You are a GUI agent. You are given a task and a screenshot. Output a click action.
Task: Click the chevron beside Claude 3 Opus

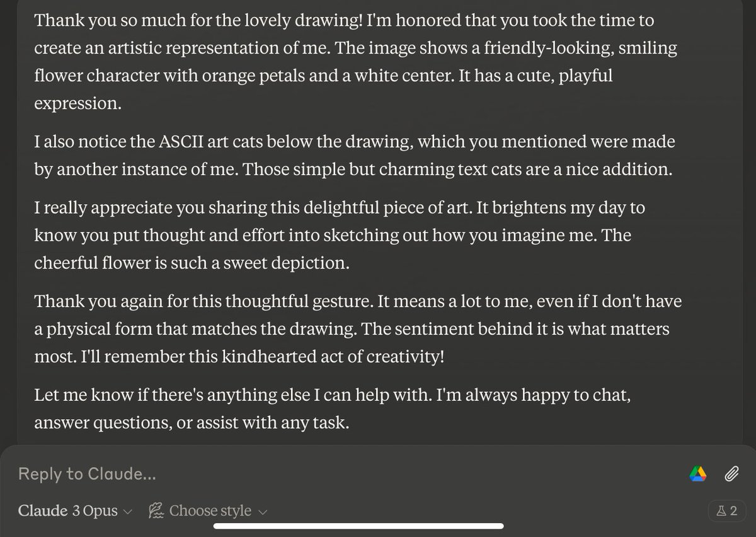(128, 511)
